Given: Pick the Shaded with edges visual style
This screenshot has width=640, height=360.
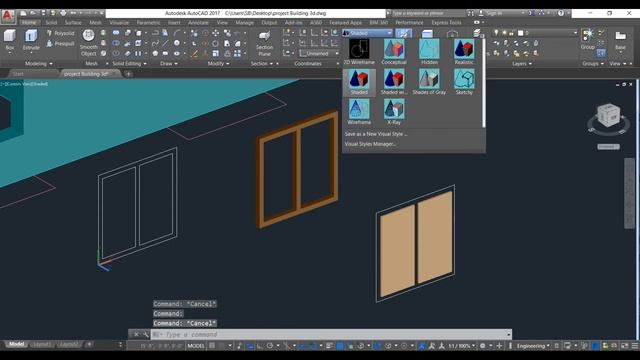Looking at the screenshot, I should pyautogui.click(x=394, y=82).
